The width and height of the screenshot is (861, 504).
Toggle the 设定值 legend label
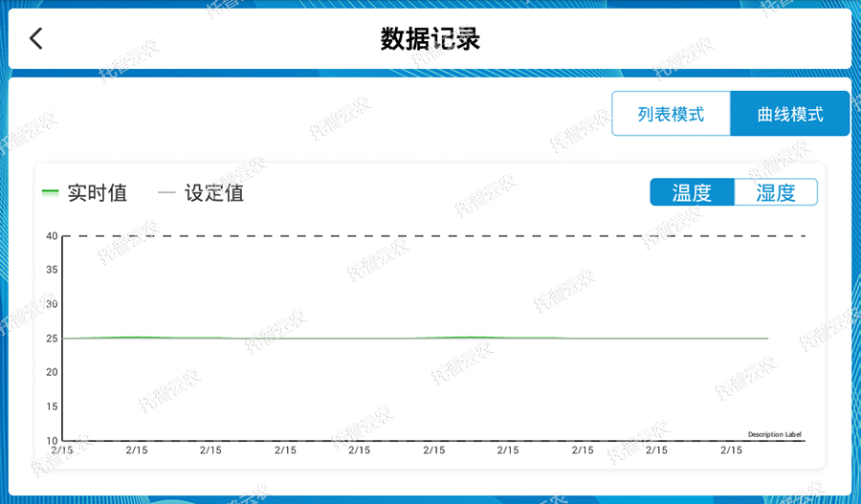[x=214, y=192]
